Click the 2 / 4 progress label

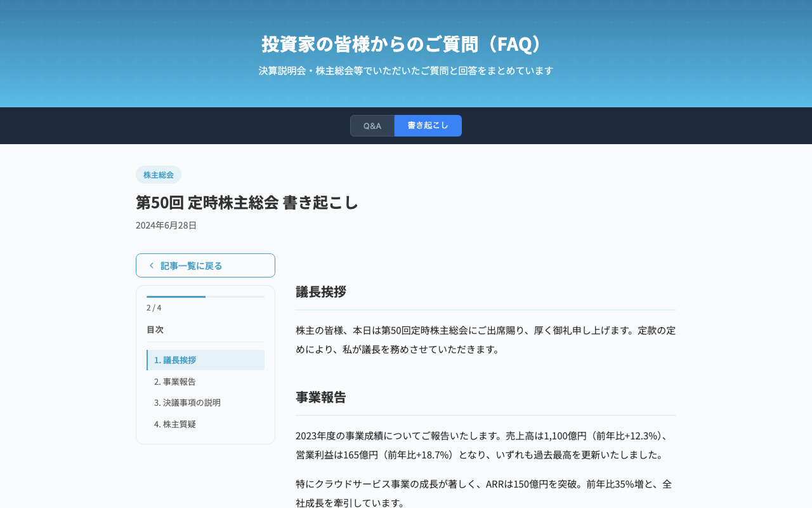coord(152,307)
